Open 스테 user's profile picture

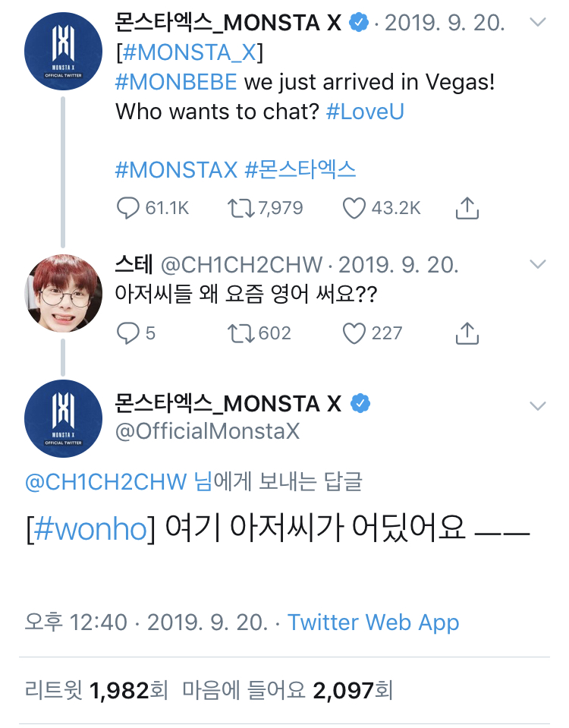[63, 294]
